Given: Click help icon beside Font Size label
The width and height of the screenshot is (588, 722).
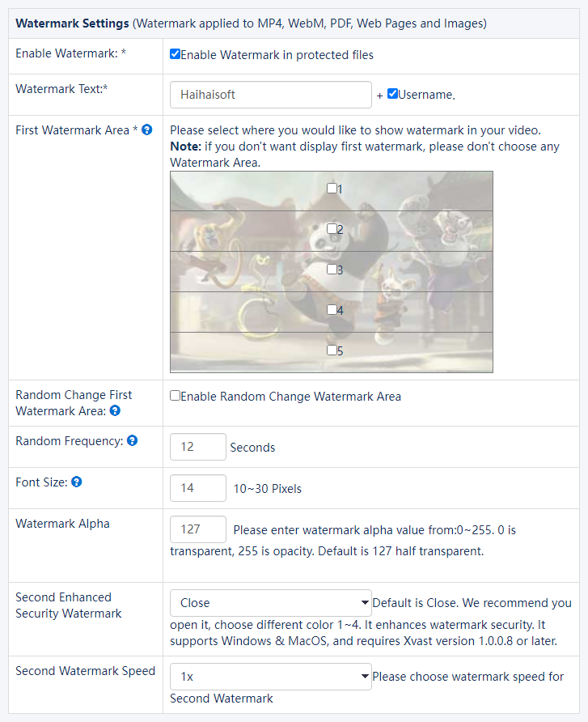Looking at the screenshot, I should [76, 482].
